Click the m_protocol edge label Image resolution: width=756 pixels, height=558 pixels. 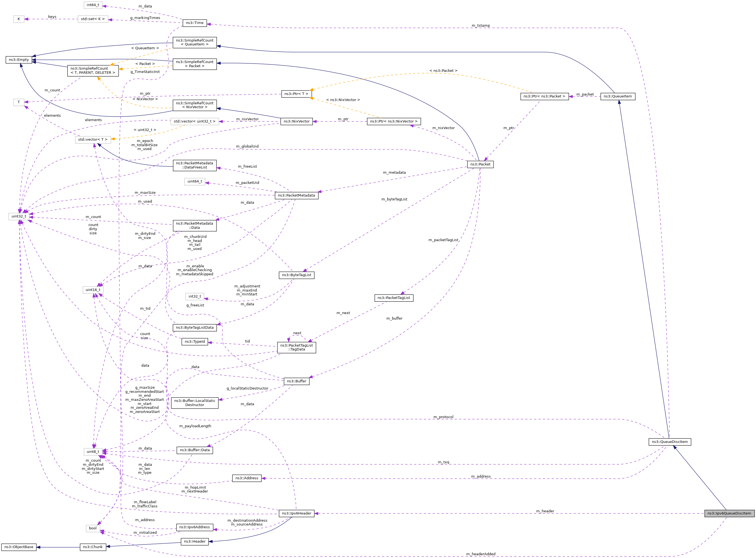(443, 417)
